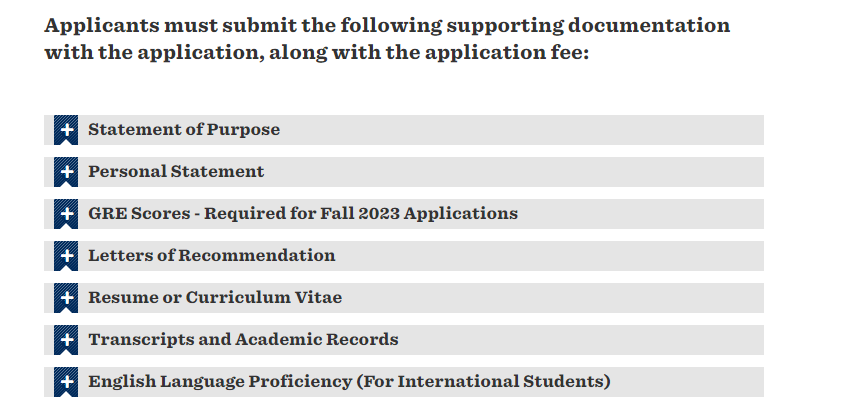This screenshot has height=415, width=847.
Task: Open the Personal Statement accordion label
Action: [x=176, y=172]
